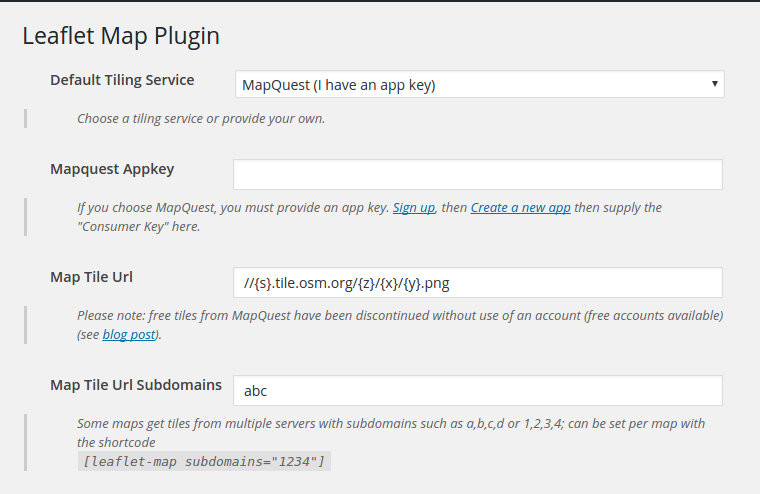Follow the Create a new app link

tap(520, 208)
